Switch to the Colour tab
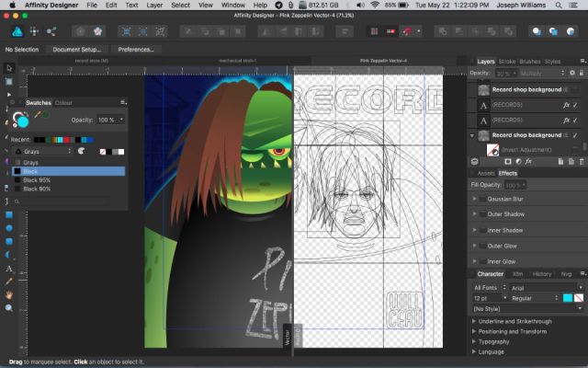This screenshot has height=368, width=588. click(x=63, y=103)
